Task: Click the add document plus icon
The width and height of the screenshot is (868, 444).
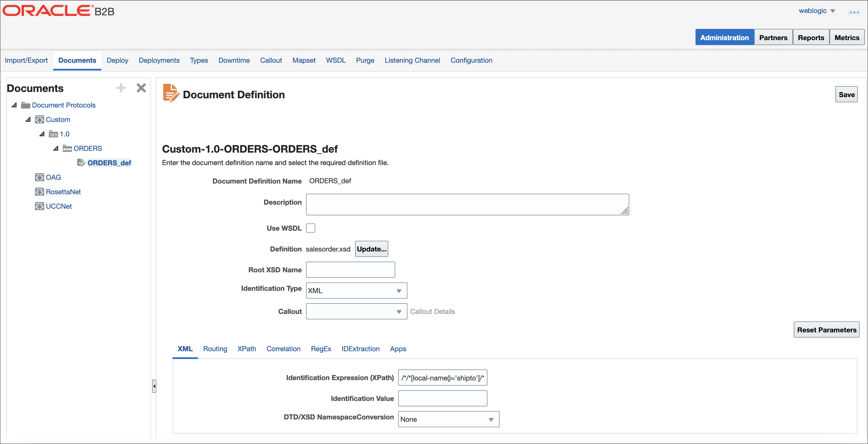Action: pos(121,88)
